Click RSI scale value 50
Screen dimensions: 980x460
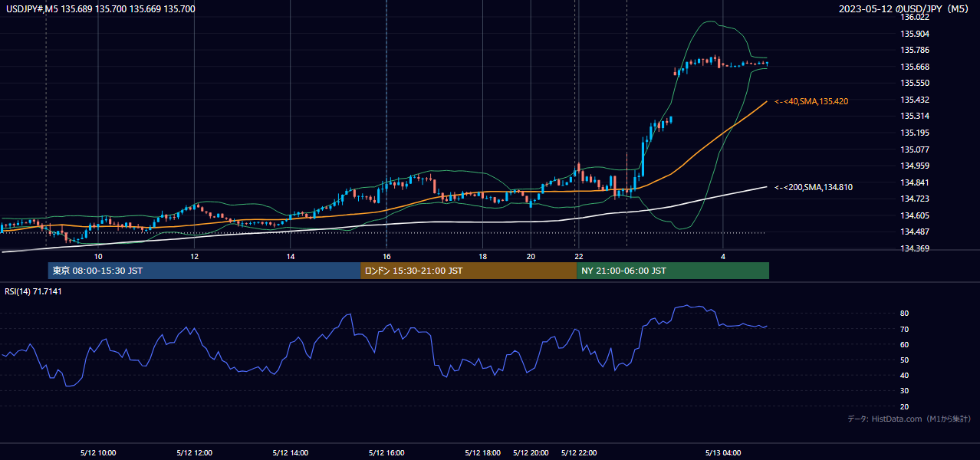click(x=905, y=360)
